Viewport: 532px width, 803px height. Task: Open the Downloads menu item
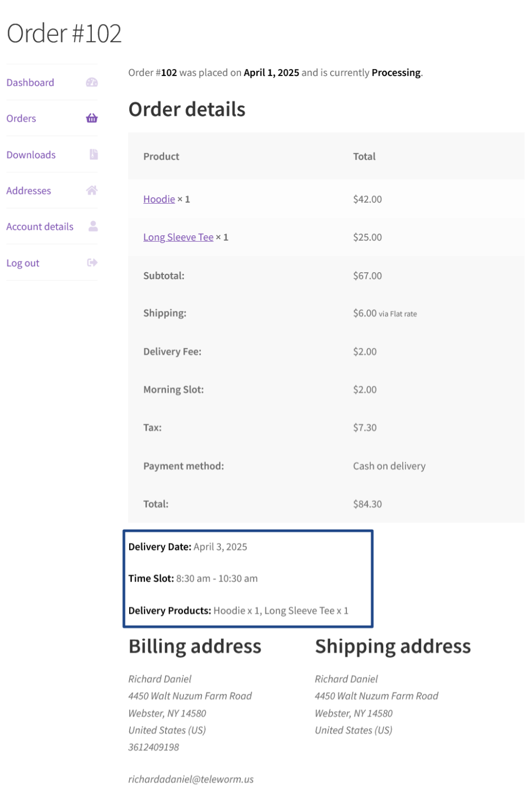coord(31,155)
